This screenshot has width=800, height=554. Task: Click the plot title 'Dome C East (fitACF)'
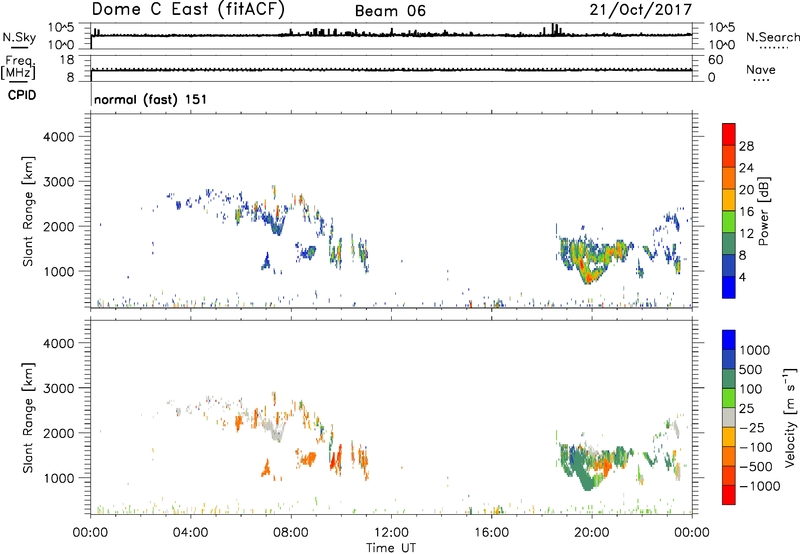(x=188, y=10)
